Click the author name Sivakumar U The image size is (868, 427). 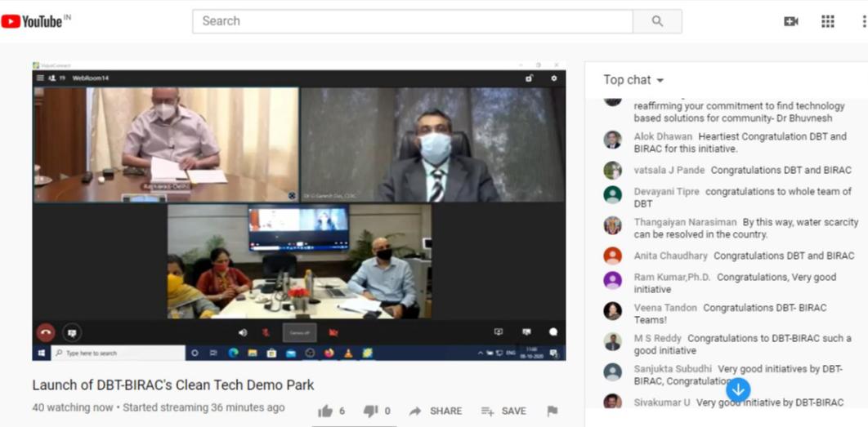point(662,403)
